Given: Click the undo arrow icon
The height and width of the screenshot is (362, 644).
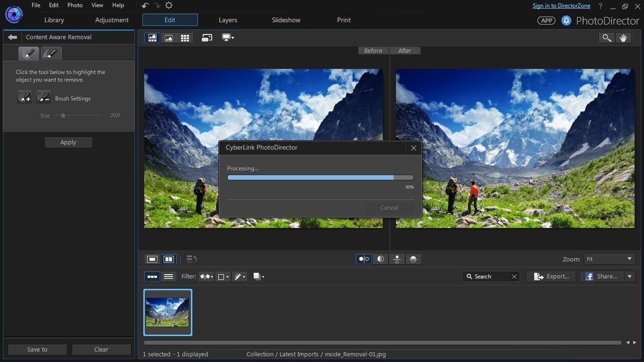Looking at the screenshot, I should click(x=145, y=6).
